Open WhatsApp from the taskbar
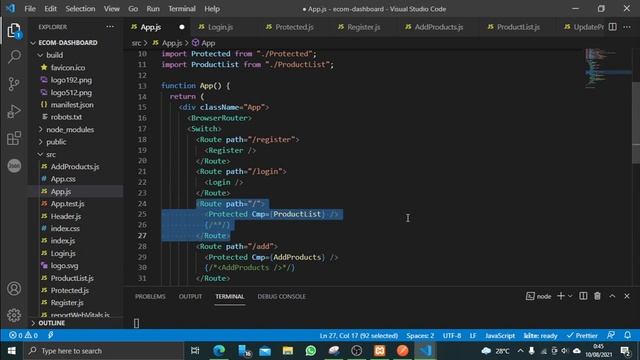The height and width of the screenshot is (360, 640). click(311, 351)
